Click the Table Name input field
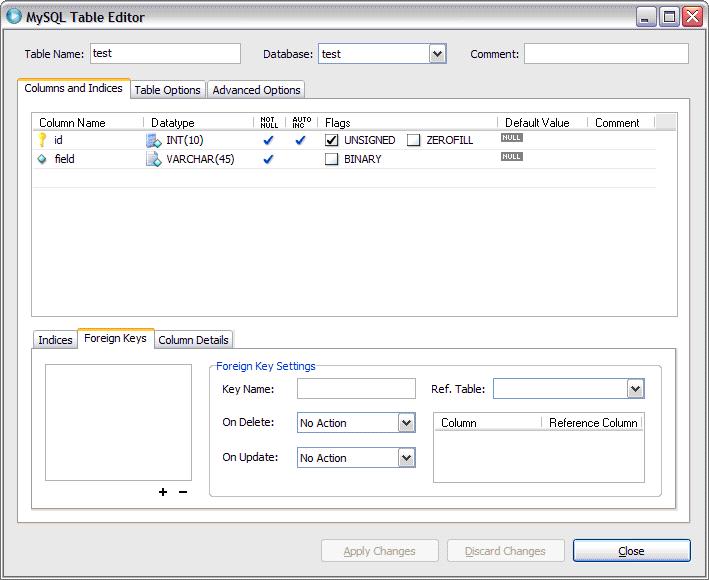This screenshot has height=580, width=709. click(165, 53)
